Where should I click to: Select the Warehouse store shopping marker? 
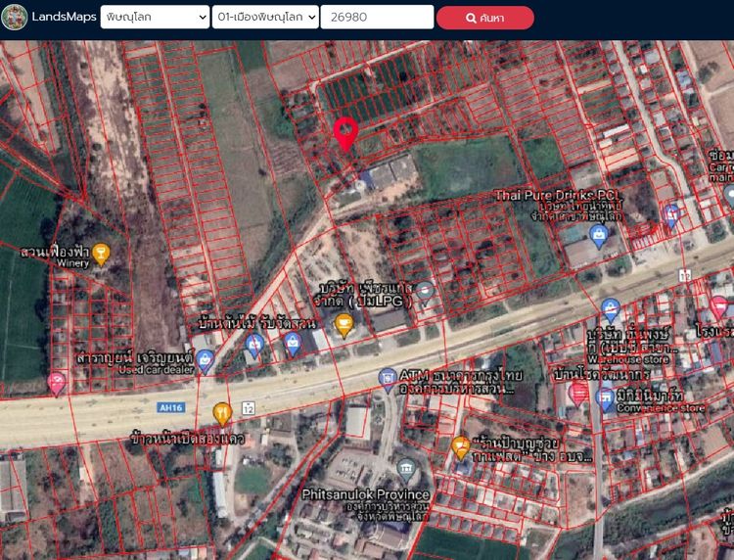pos(611,310)
